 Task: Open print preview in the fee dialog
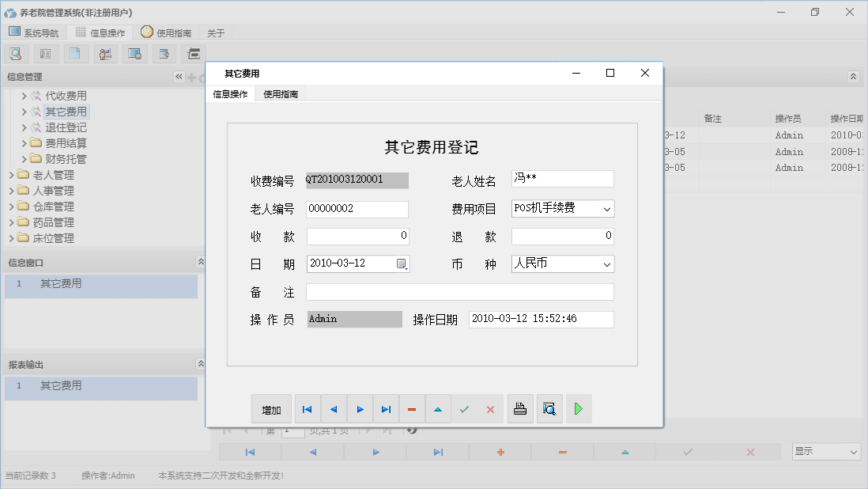pos(549,408)
